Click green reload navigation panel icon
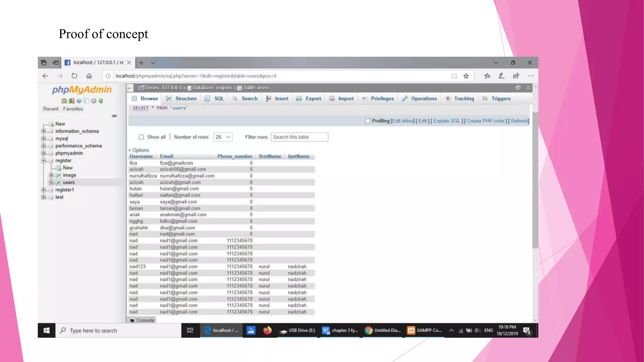Screen dimensions: 644x362 click(101, 101)
